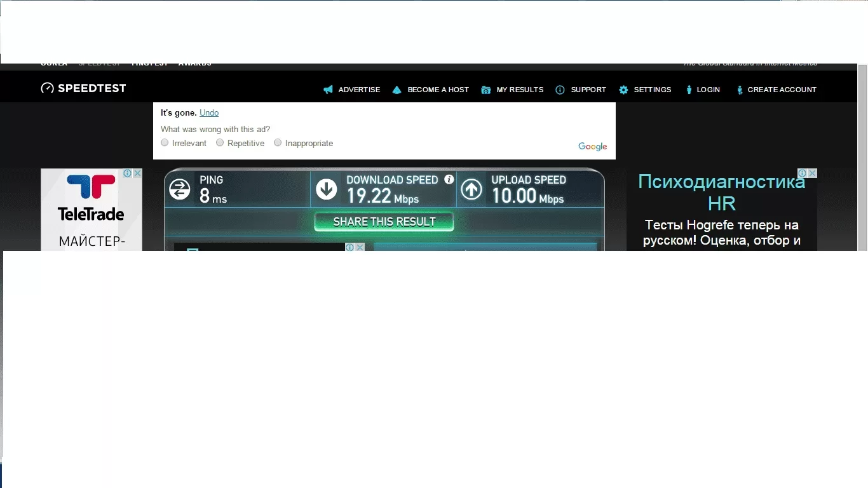
Task: Click 'What was wrong with this ad?' text
Action: [215, 129]
